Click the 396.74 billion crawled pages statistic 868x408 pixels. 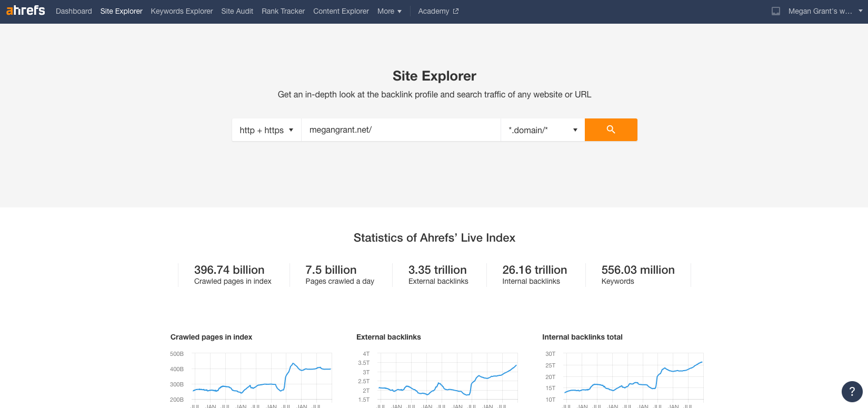pos(233,274)
